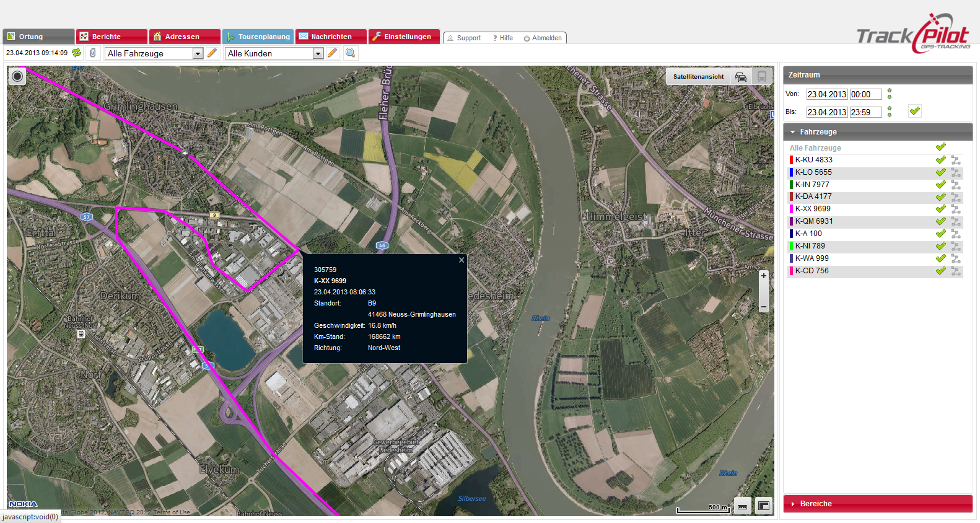This screenshot has height=523, width=980.
Task: Click the green refresh arrows icon
Action: click(x=77, y=53)
